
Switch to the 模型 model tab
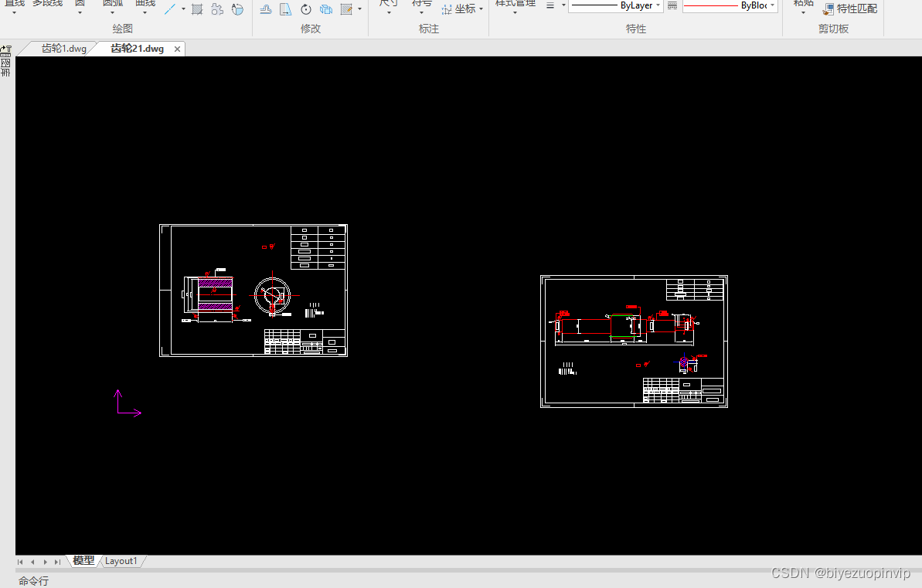pyautogui.click(x=83, y=561)
